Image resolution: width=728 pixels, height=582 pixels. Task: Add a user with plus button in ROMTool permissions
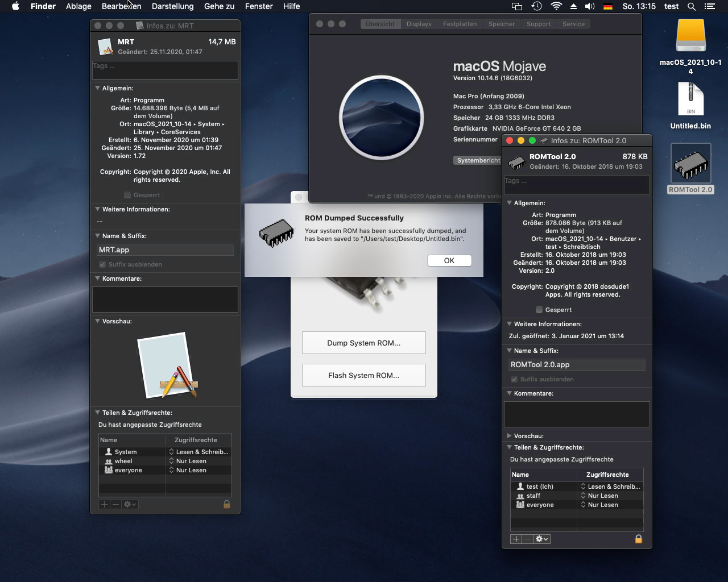click(516, 539)
